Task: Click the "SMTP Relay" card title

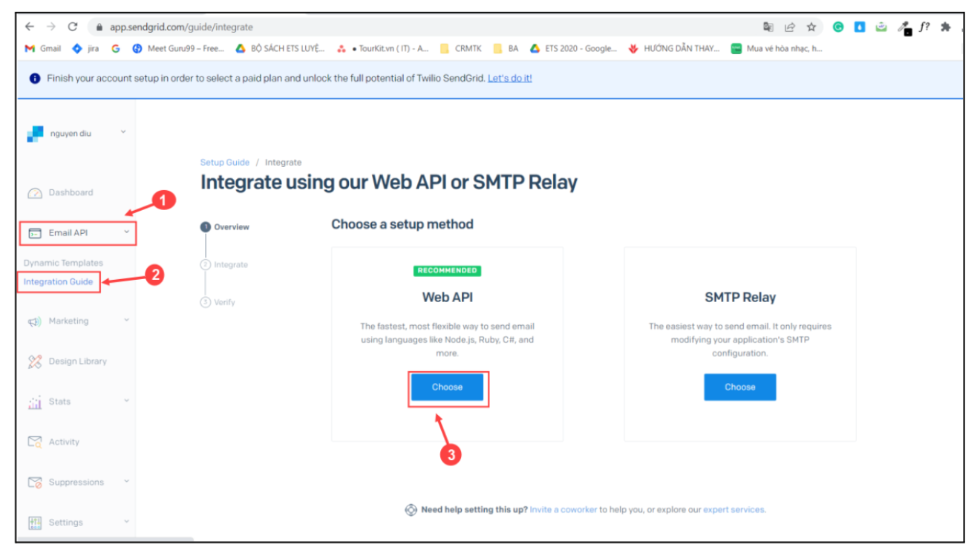Action: [x=740, y=298]
